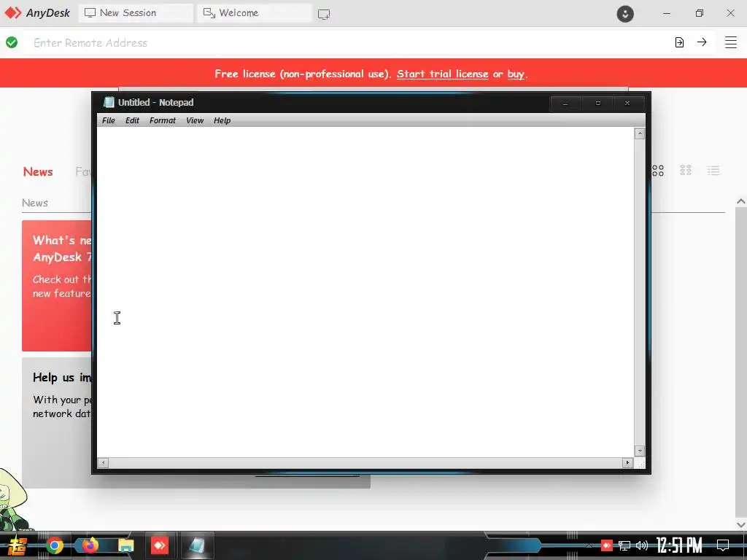Restore down the AnyDesk window
The height and width of the screenshot is (560, 747).
pyautogui.click(x=700, y=13)
